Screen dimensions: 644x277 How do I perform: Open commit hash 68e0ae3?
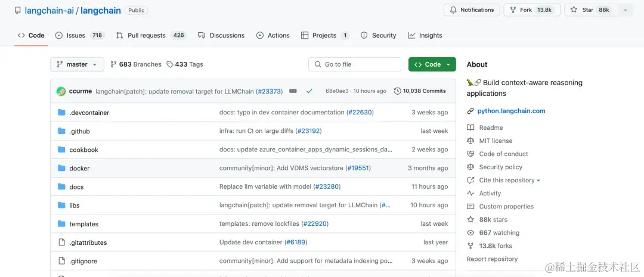coord(337,91)
